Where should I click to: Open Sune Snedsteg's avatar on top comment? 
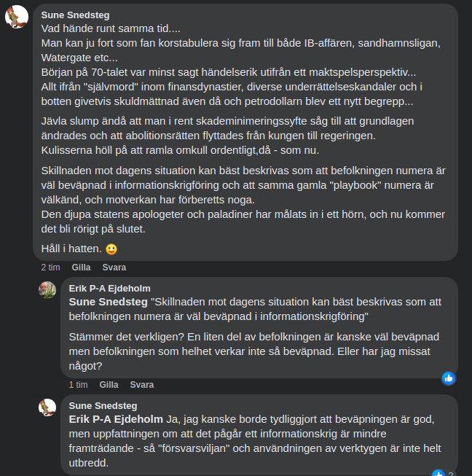pyautogui.click(x=17, y=17)
